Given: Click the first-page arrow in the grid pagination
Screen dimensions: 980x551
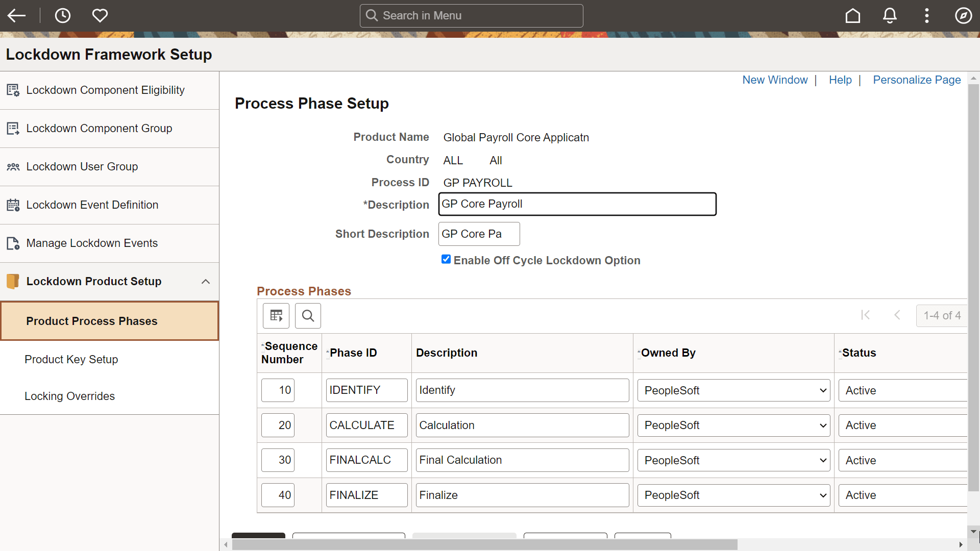Looking at the screenshot, I should tap(866, 315).
